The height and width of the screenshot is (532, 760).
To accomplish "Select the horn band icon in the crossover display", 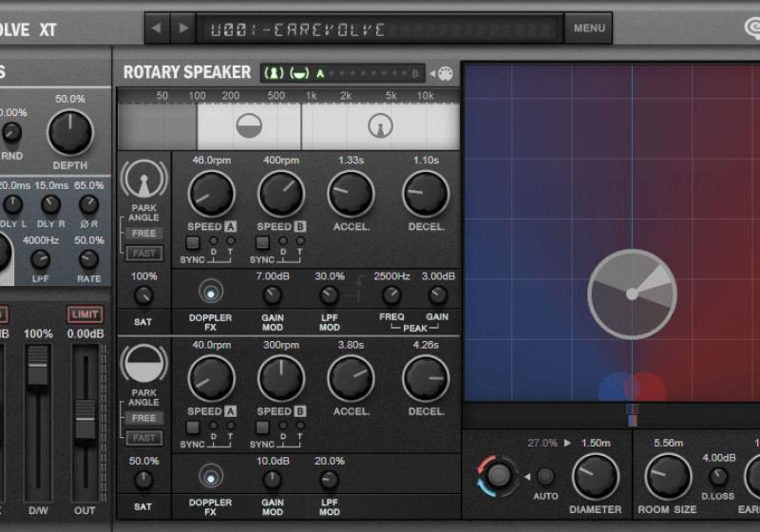I will click(380, 126).
